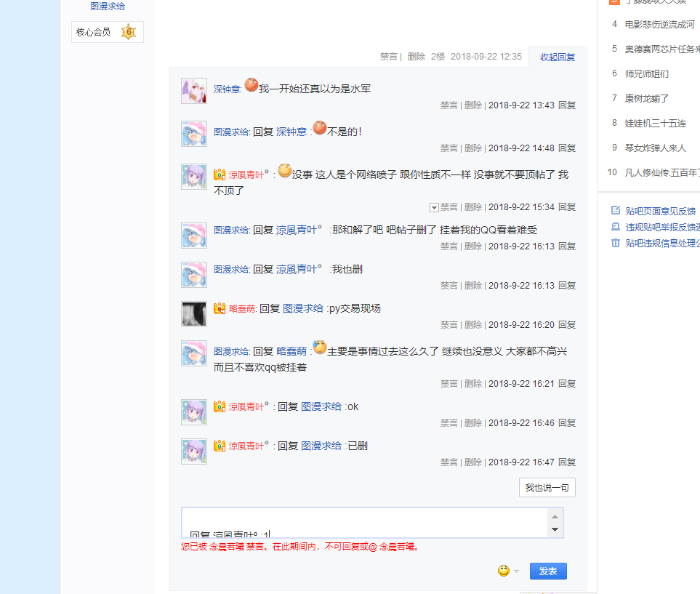Expand the dropdown arrow beside the emoji
The width and height of the screenshot is (700, 594).
click(x=517, y=571)
